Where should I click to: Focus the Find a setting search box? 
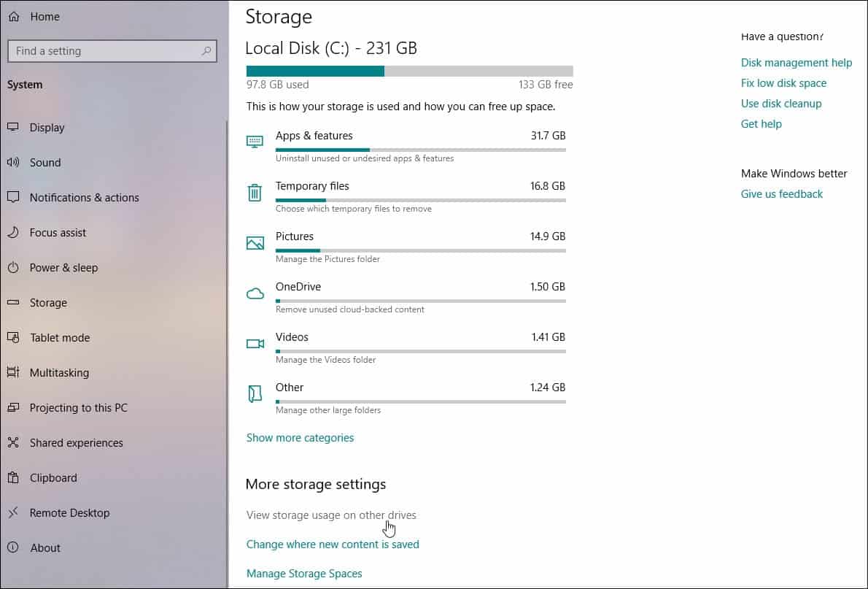point(112,51)
